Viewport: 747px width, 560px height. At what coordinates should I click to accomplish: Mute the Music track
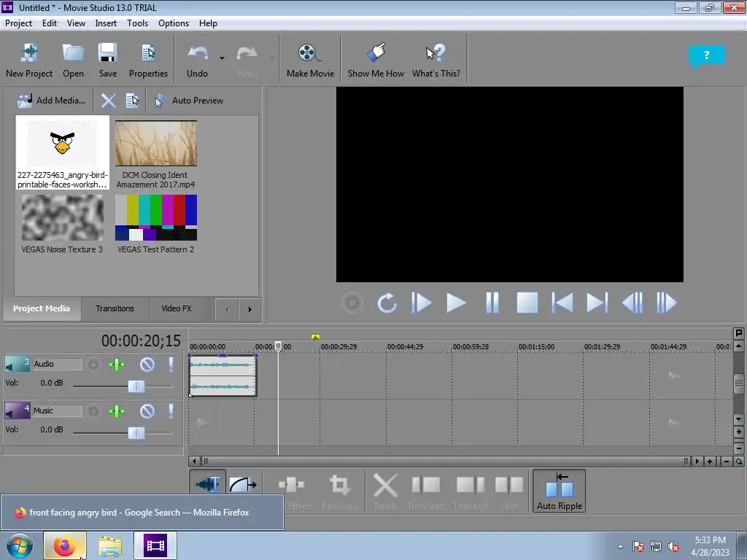pyautogui.click(x=147, y=411)
